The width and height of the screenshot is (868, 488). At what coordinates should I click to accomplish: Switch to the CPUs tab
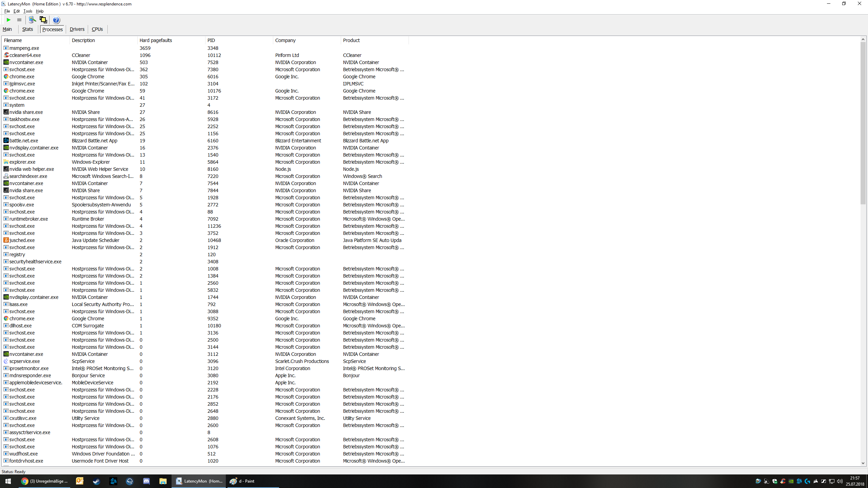[97, 29]
